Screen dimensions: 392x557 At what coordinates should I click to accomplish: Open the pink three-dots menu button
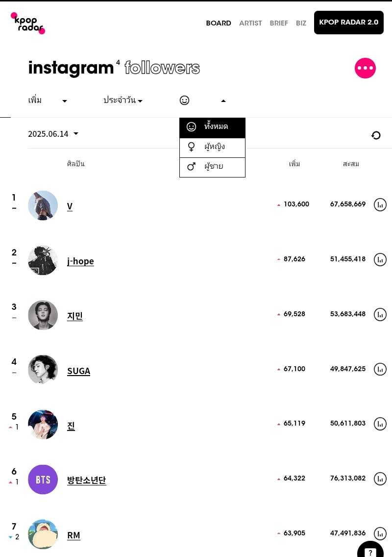pyautogui.click(x=365, y=68)
